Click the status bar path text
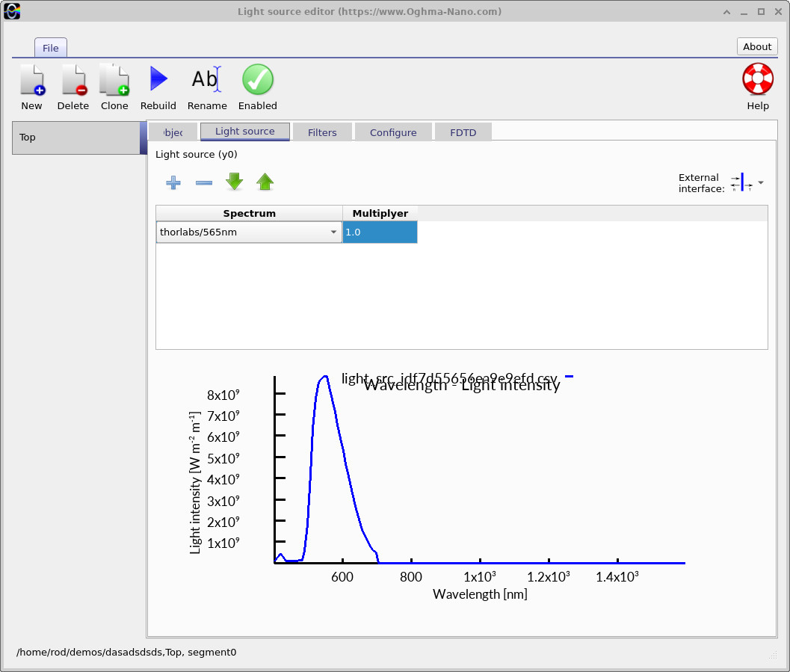Screen dimensions: 790x672 pyautogui.click(x=126, y=652)
